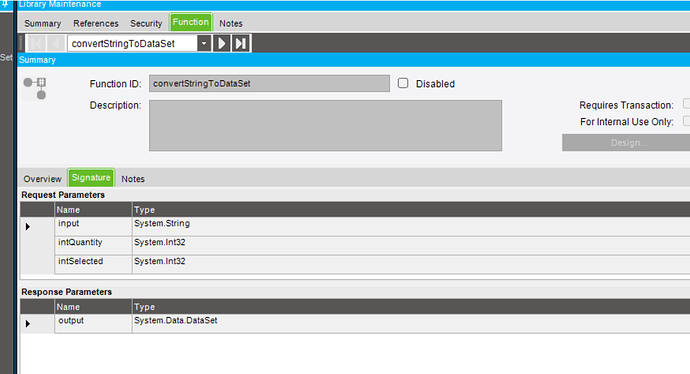The height and width of the screenshot is (374, 690).
Task: Go to the next function record
Action: coord(222,43)
